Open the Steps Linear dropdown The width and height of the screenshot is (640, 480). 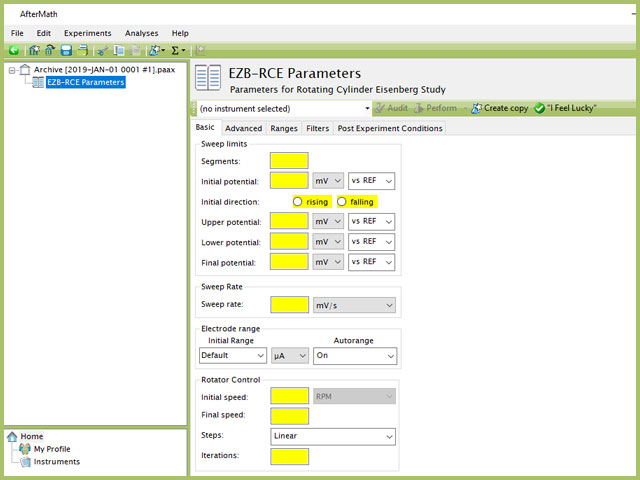333,436
